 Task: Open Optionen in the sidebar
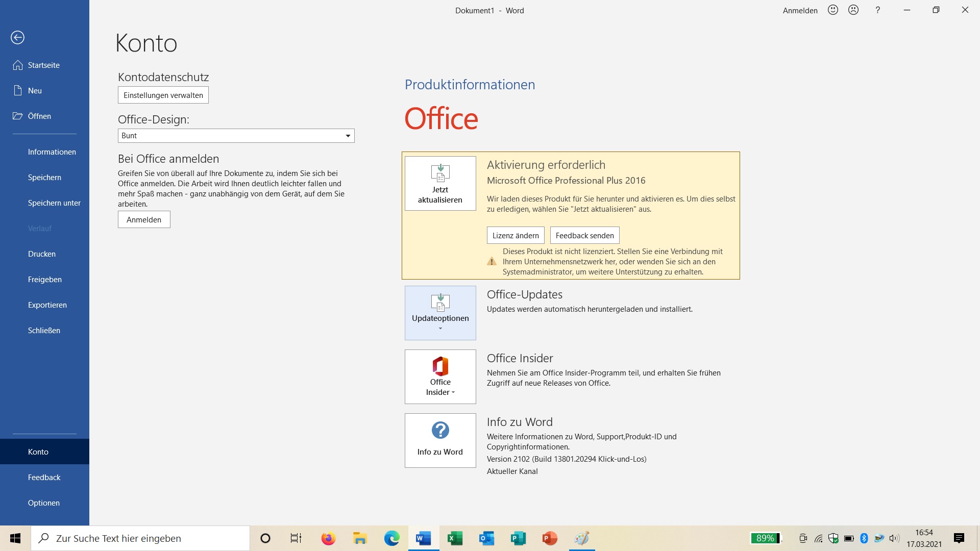click(x=44, y=503)
